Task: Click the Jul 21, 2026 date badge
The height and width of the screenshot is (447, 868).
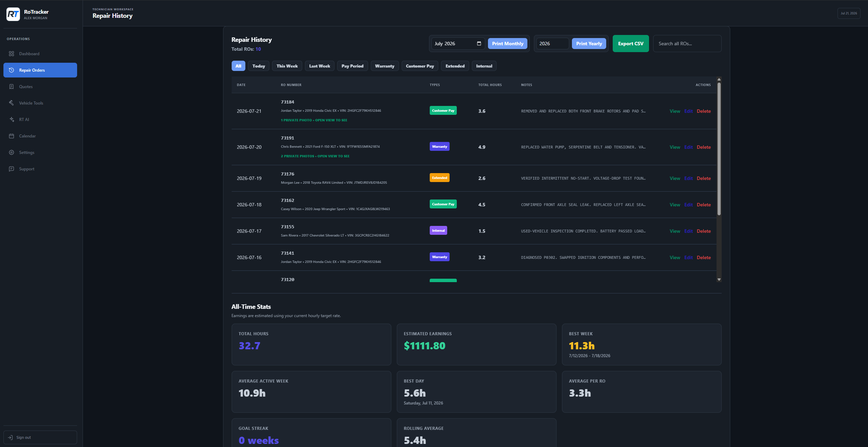Action: pos(848,13)
